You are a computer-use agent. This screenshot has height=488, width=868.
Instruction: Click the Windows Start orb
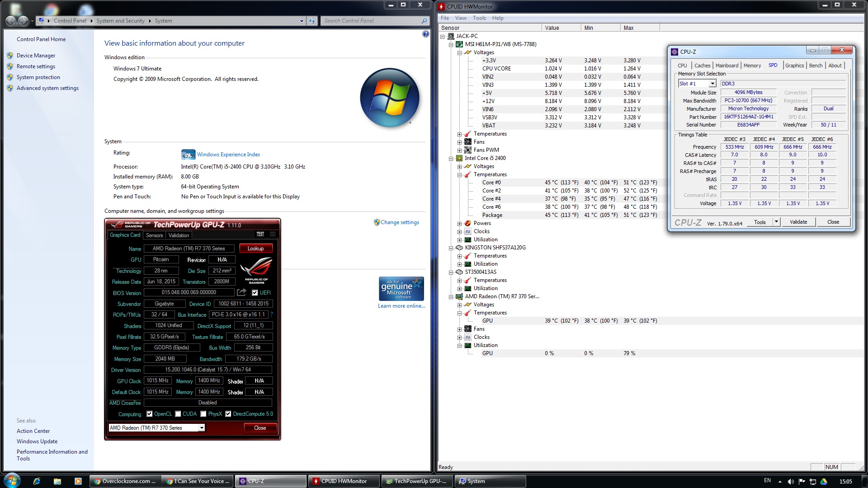click(12, 481)
